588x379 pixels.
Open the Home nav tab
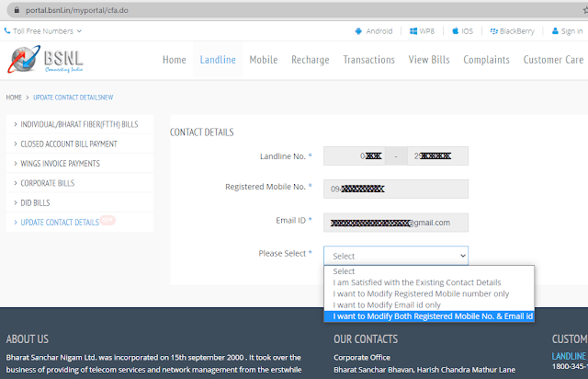click(175, 60)
